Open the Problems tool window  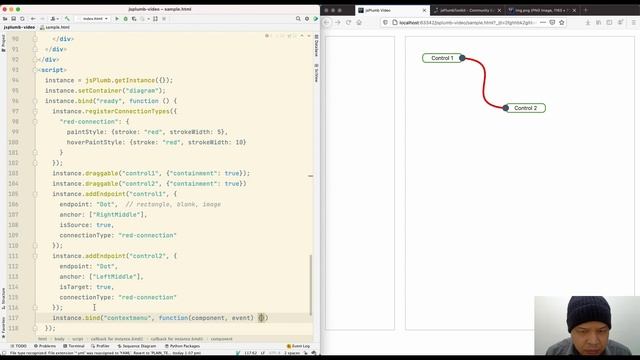[45, 346]
